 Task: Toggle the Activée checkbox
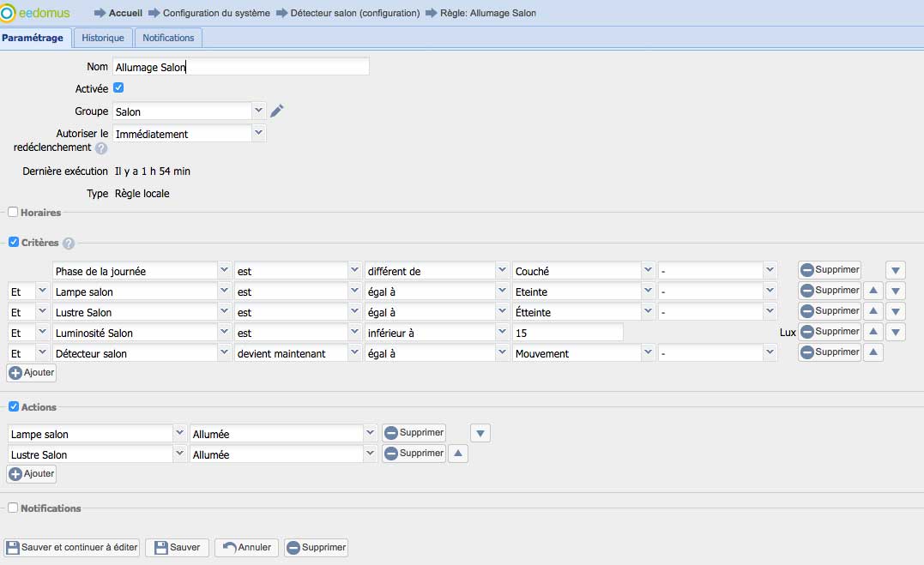coord(118,87)
